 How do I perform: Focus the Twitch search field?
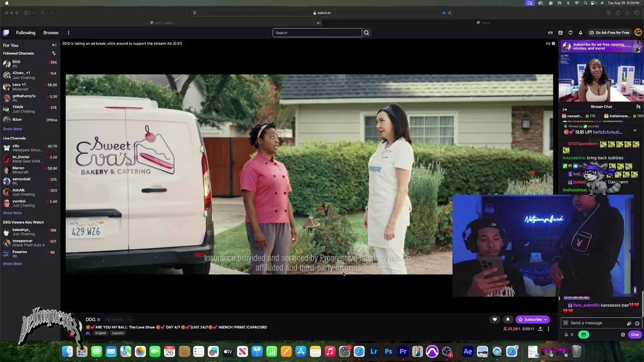click(x=317, y=33)
